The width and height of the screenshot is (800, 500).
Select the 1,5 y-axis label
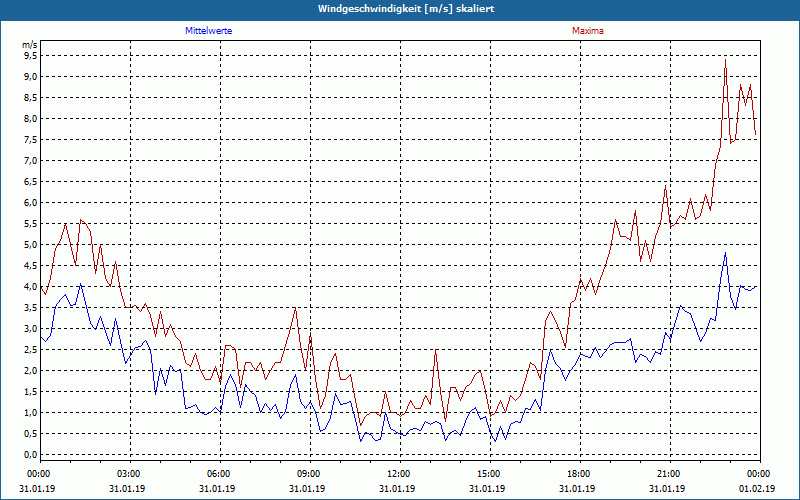pos(30,391)
